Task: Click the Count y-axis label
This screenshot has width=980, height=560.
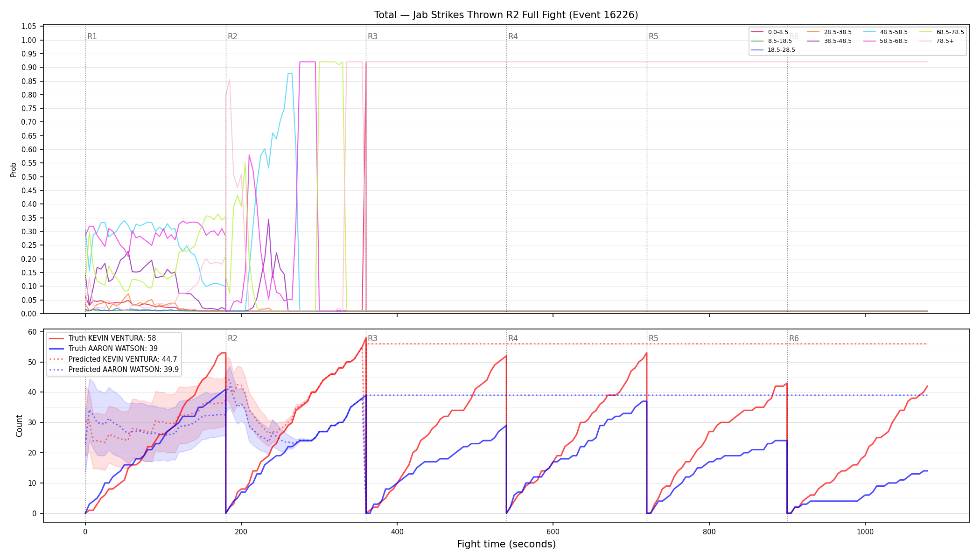Action: pyautogui.click(x=19, y=426)
